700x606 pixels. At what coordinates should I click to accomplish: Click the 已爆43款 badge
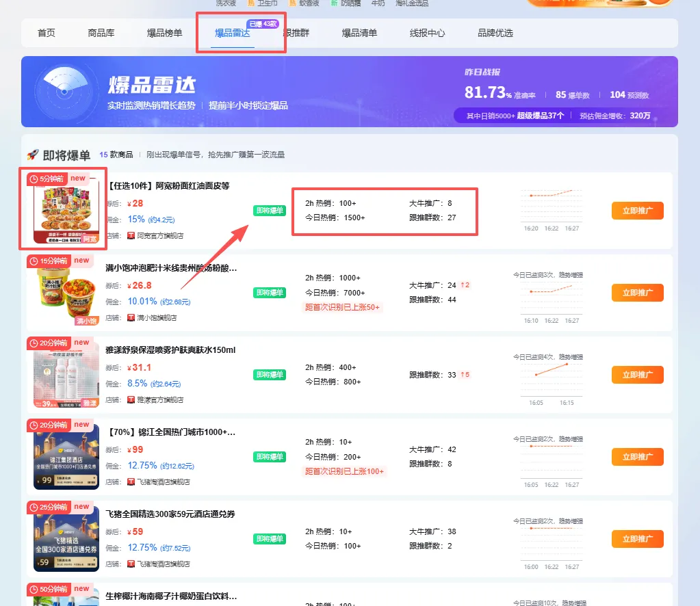click(x=263, y=24)
